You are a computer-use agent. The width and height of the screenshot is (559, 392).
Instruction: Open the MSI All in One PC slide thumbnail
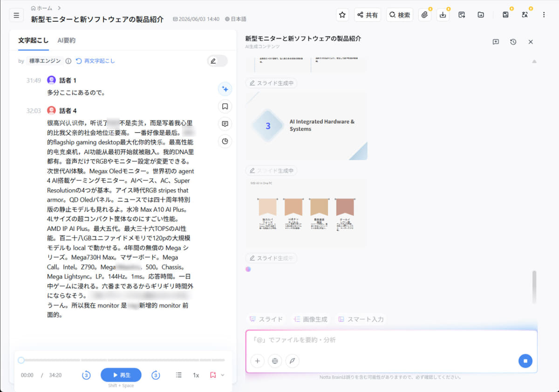pos(307,213)
